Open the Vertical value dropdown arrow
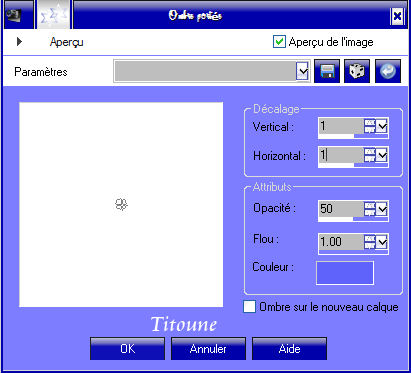411x373 pixels. tap(382, 126)
